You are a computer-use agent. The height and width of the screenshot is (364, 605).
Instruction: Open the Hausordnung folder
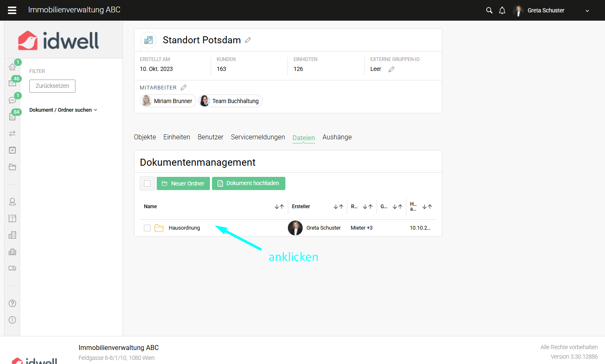coord(184,228)
